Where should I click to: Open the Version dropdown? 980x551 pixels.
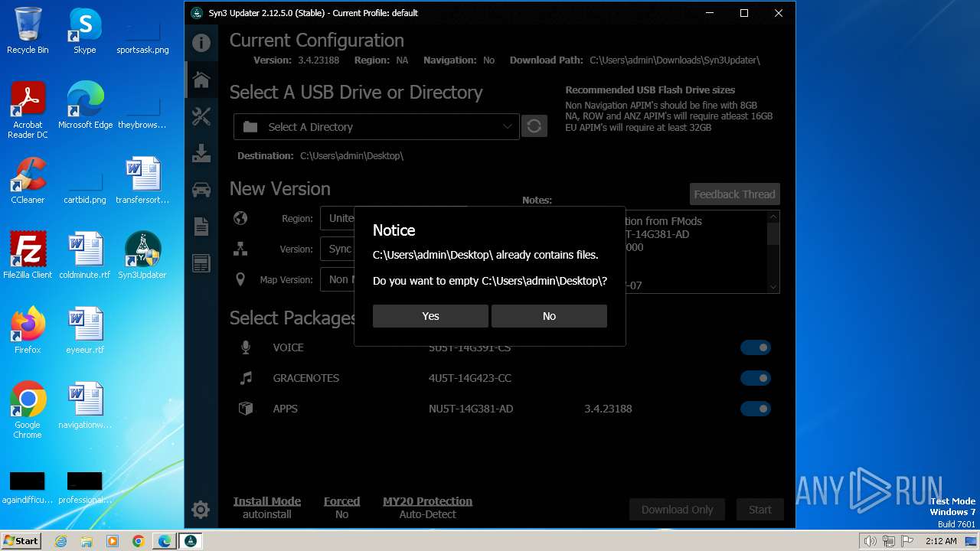click(x=337, y=249)
